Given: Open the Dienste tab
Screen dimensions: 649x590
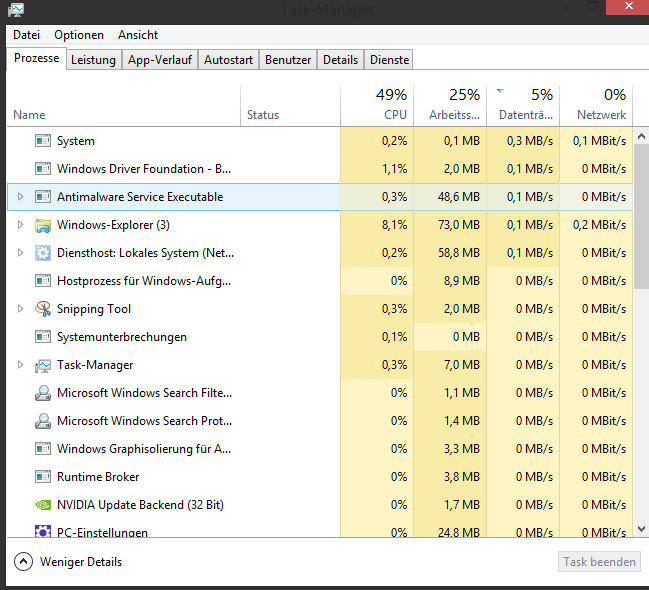Looking at the screenshot, I should pyautogui.click(x=389, y=60).
